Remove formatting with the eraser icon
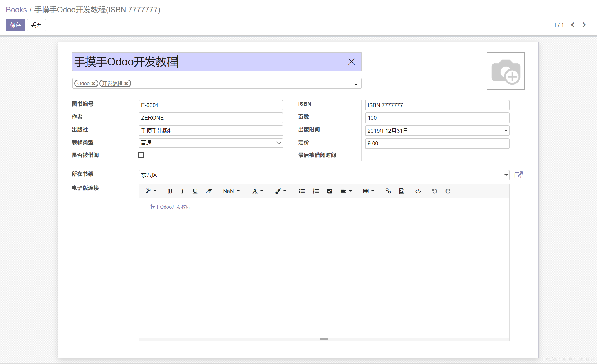This screenshot has width=597, height=364. point(209,191)
